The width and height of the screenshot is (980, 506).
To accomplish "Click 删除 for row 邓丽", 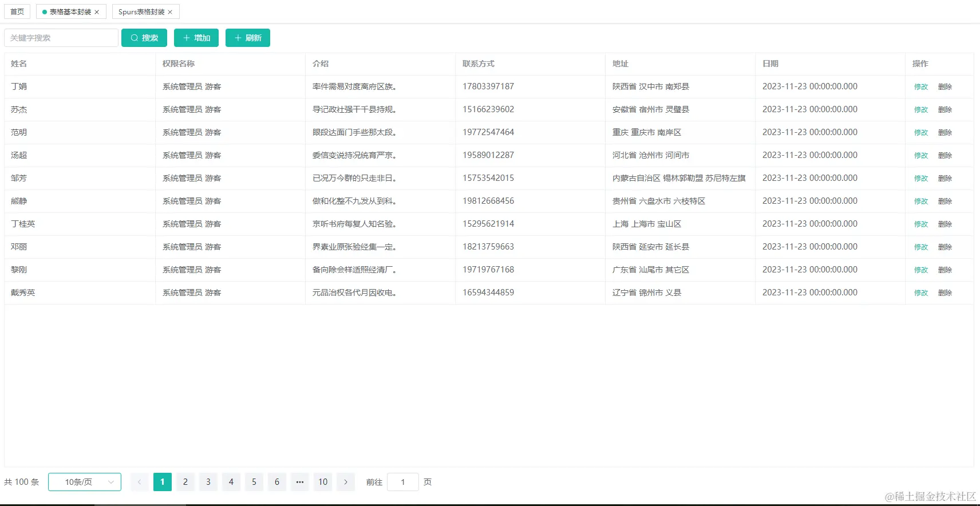I will click(945, 247).
